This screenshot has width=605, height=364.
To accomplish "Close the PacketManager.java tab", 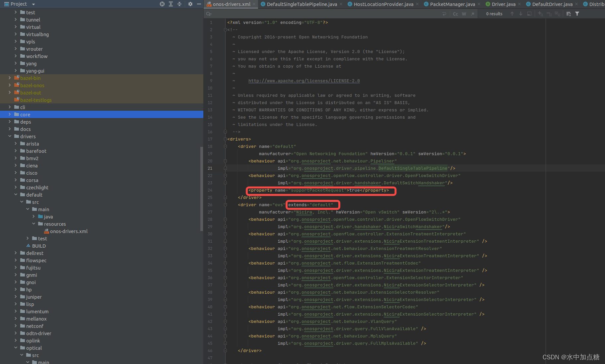I will tap(479, 4).
